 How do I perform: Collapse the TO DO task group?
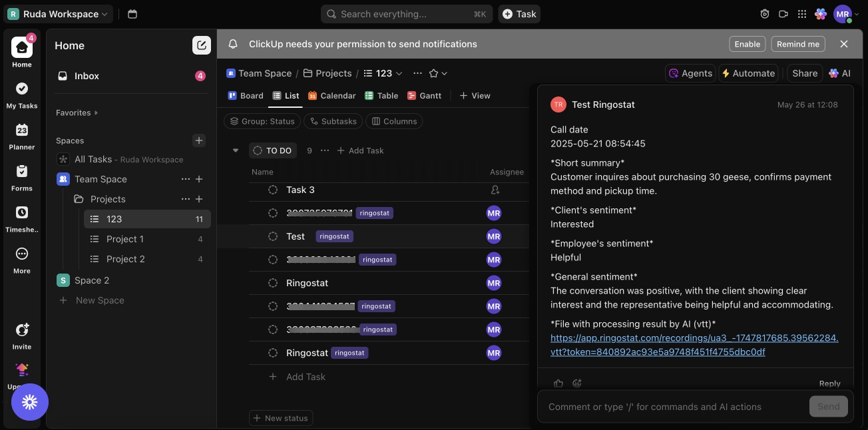click(235, 150)
